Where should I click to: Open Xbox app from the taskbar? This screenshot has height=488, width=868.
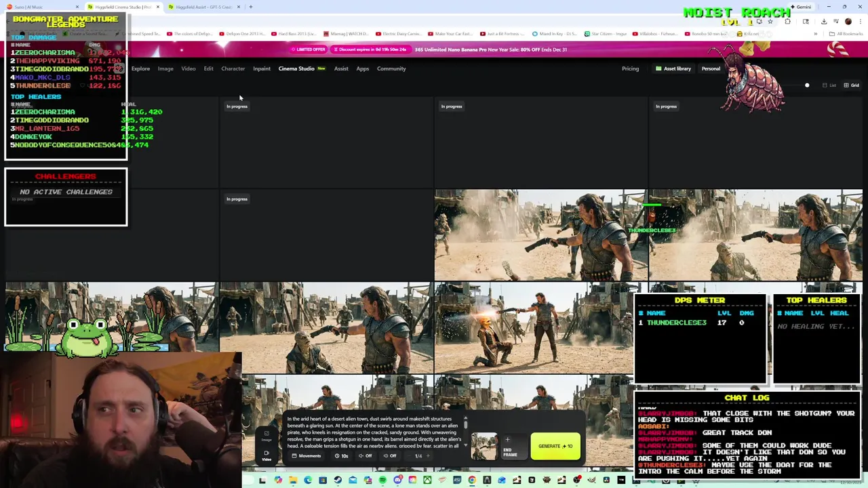point(427,480)
